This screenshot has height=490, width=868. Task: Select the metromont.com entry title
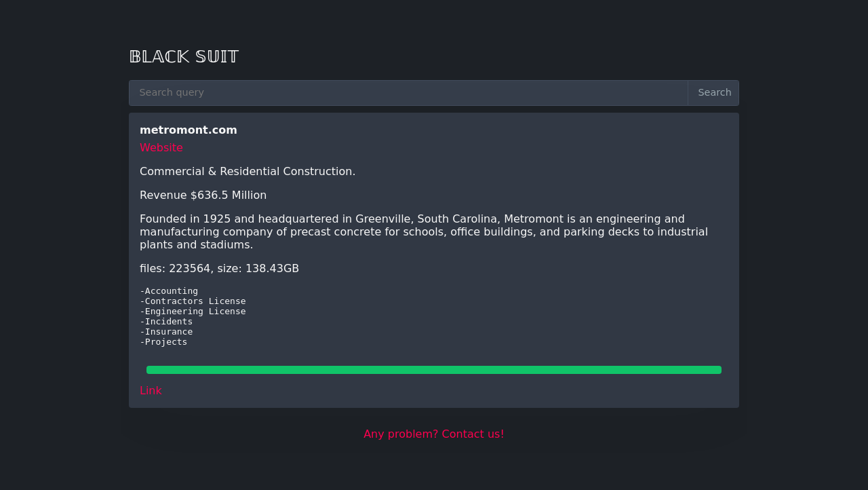pos(189,130)
